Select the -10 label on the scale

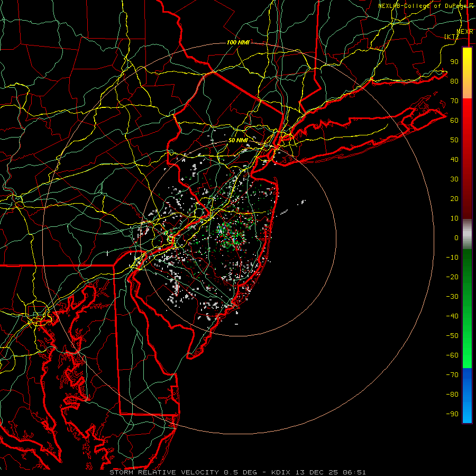point(452,258)
